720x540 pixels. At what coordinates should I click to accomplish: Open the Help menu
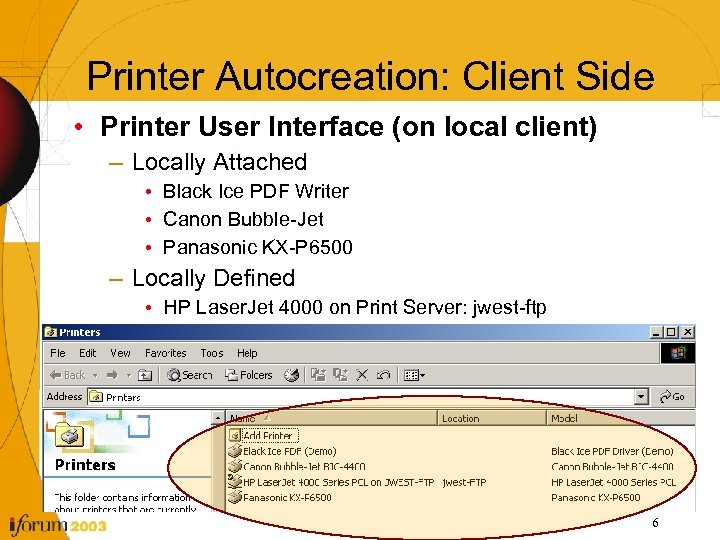click(x=247, y=353)
